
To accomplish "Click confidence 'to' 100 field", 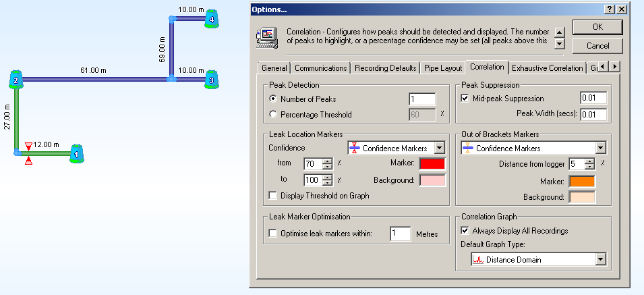I will pos(313,180).
